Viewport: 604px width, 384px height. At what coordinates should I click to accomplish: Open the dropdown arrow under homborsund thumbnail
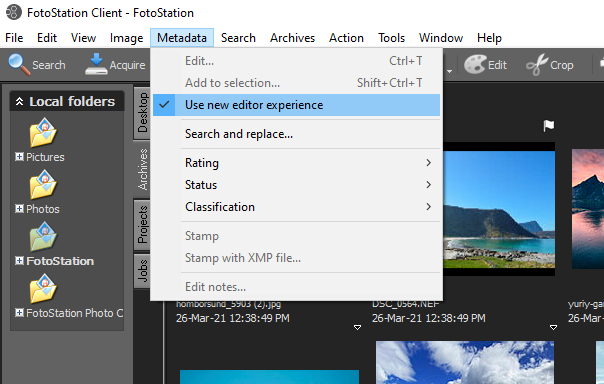coord(357,327)
